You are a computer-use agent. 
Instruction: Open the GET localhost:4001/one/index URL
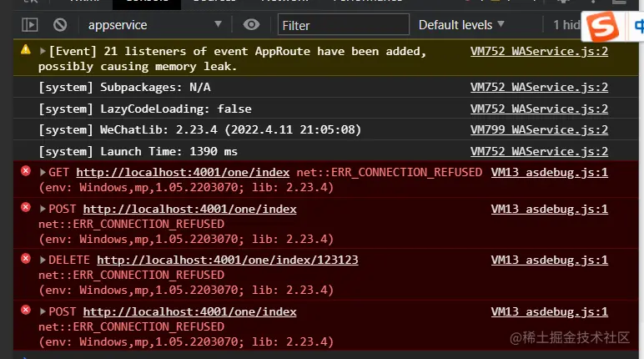coord(183,172)
